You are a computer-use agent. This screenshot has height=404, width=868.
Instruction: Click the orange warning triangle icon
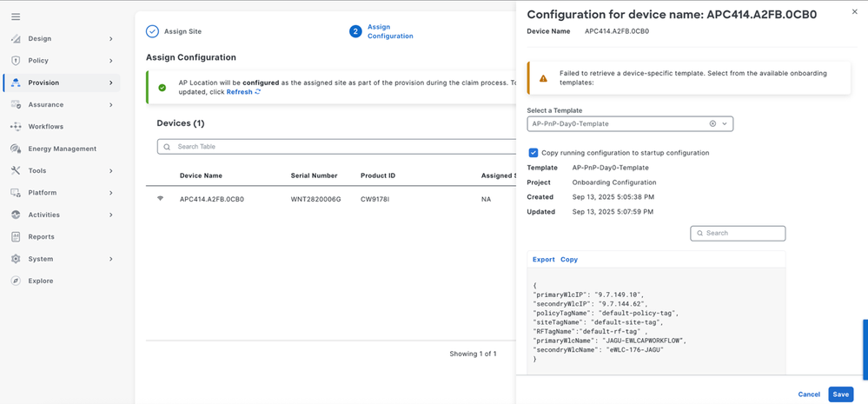pyautogui.click(x=544, y=78)
